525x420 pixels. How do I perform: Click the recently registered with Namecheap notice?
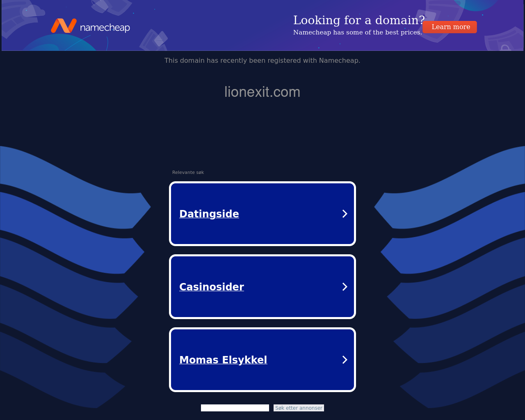(262, 60)
